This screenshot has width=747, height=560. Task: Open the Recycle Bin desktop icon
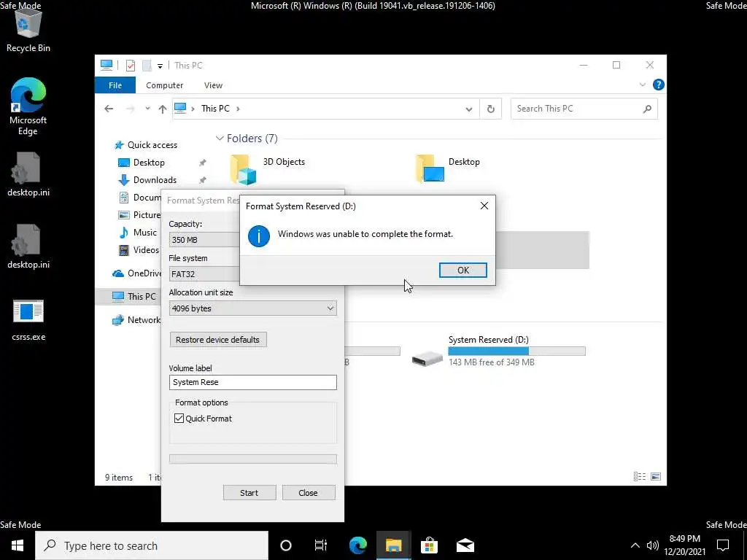pos(28,29)
